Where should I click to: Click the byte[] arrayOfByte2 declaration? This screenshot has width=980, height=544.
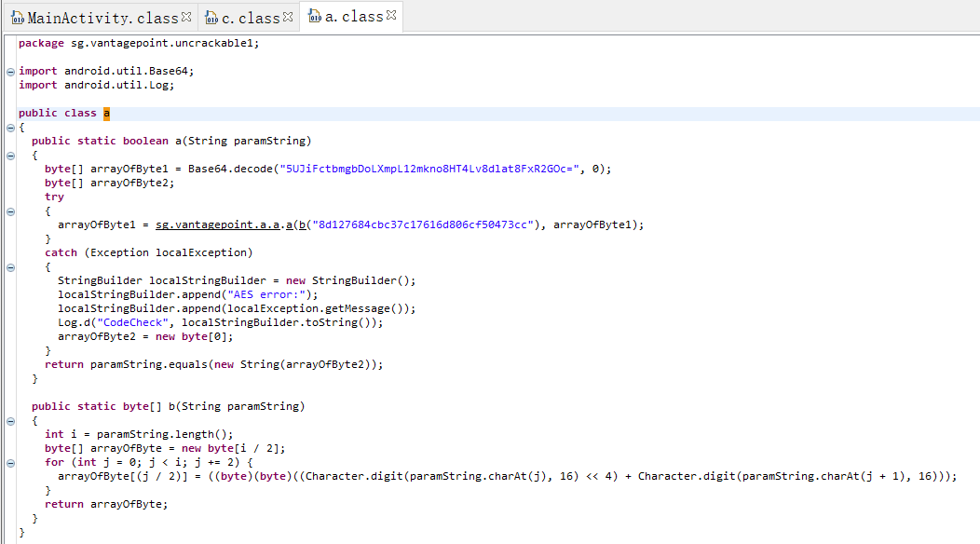tap(109, 183)
